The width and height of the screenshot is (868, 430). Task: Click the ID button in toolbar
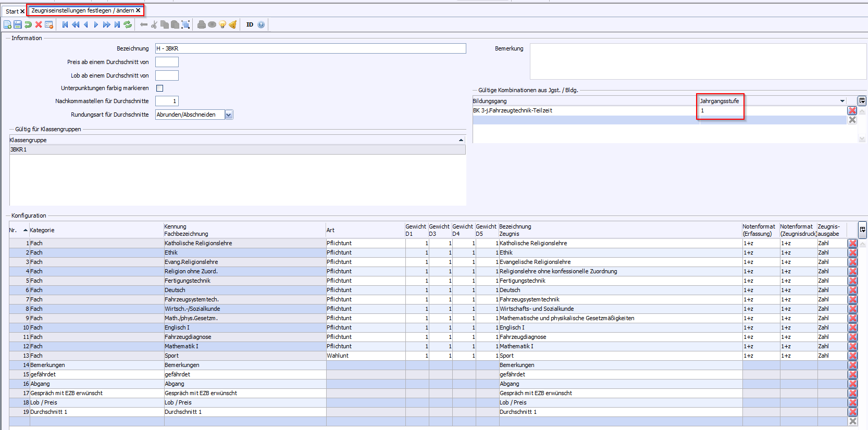[x=250, y=24]
